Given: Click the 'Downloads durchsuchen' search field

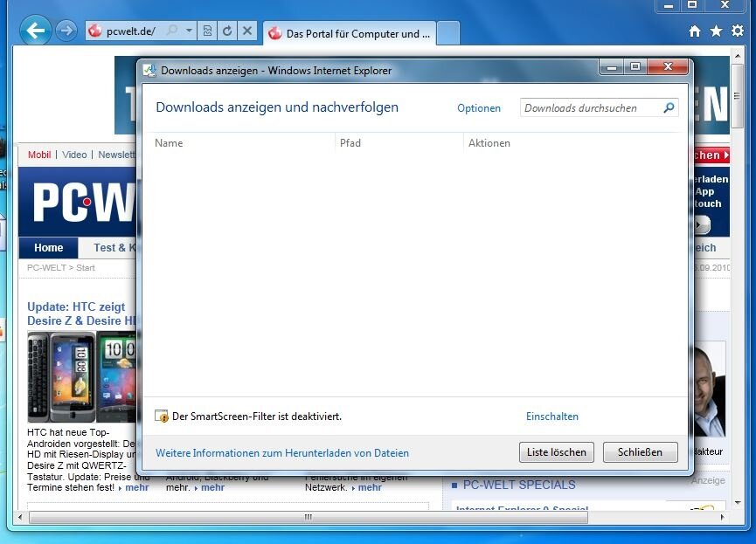Looking at the screenshot, I should click(x=590, y=108).
